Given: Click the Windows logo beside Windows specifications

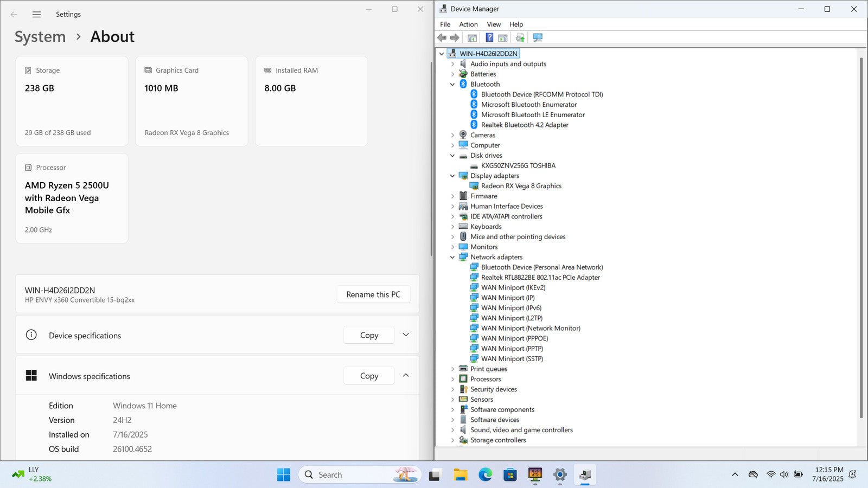Looking at the screenshot, I should (x=31, y=375).
